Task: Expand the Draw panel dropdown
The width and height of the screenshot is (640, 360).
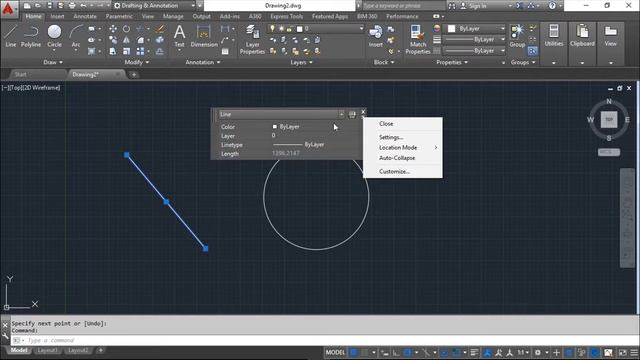Action: (x=53, y=62)
